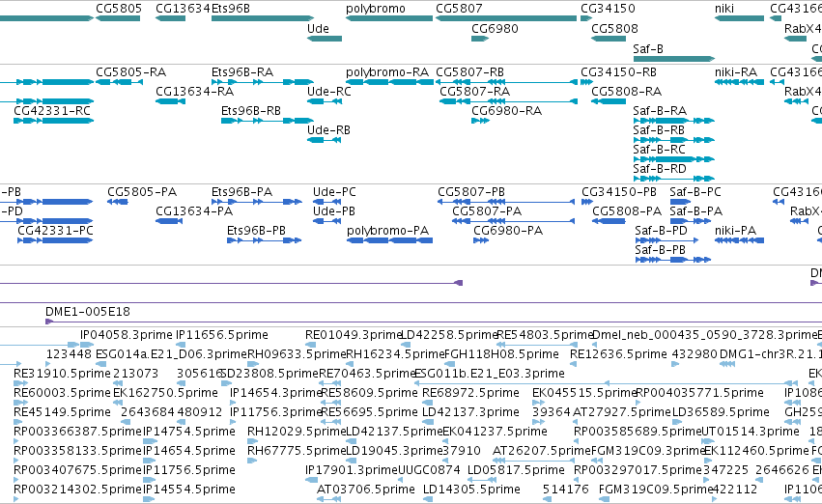
Task: Select the CG13634-RA transcript label
Action: pyautogui.click(x=194, y=91)
